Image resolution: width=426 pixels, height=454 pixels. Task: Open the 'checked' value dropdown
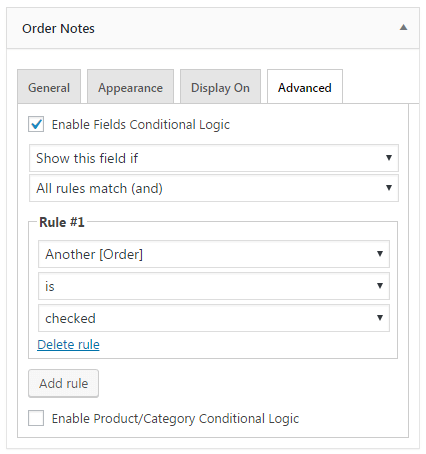pos(214,318)
